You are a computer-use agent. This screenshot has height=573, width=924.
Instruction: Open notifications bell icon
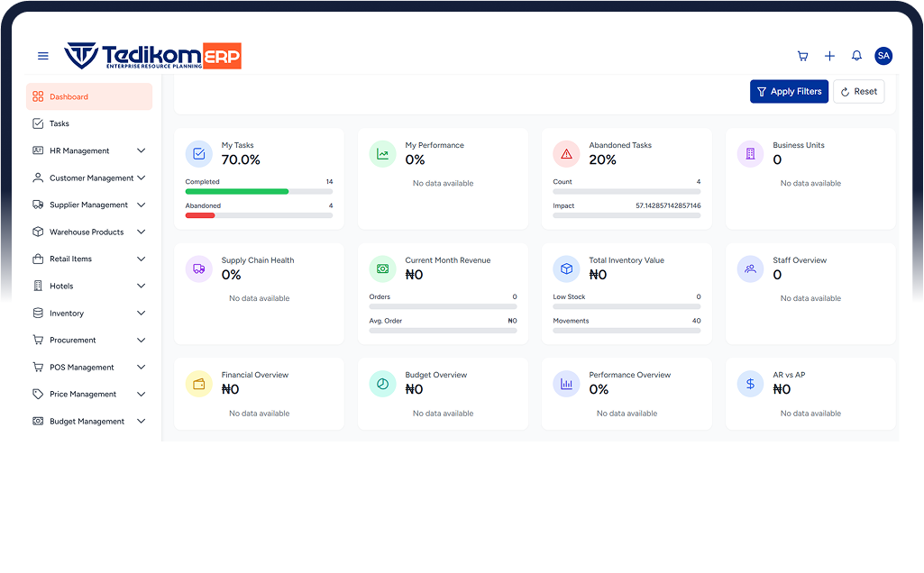(856, 56)
